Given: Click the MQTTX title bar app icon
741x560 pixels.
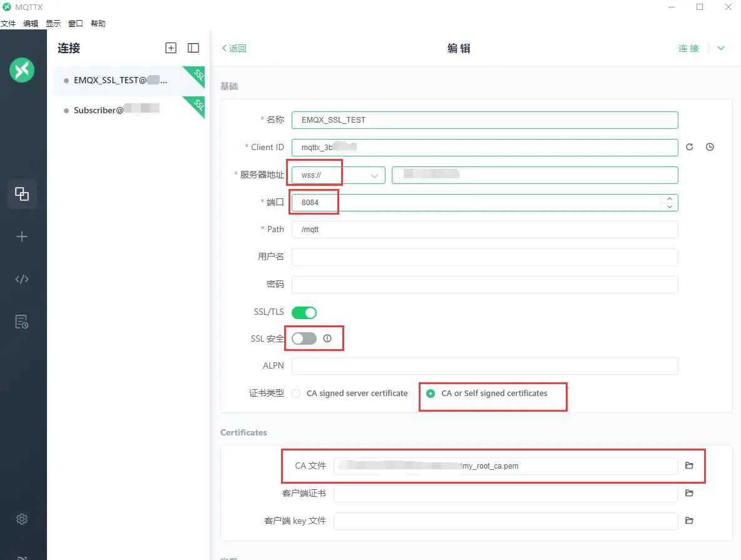Looking at the screenshot, I should click(x=7, y=7).
